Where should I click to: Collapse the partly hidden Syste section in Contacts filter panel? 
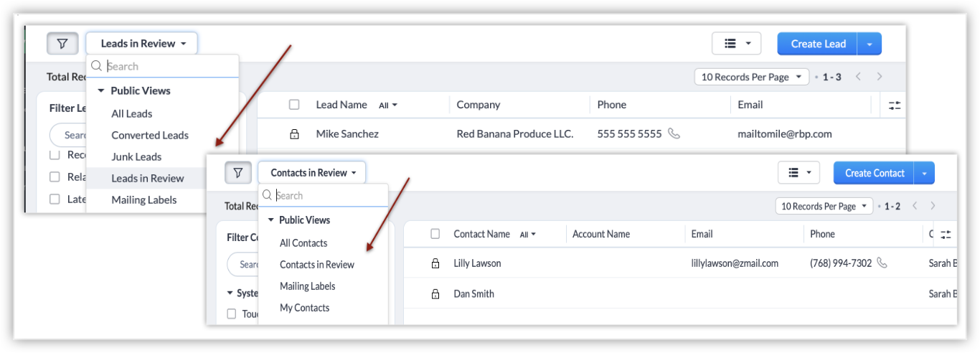tap(230, 293)
